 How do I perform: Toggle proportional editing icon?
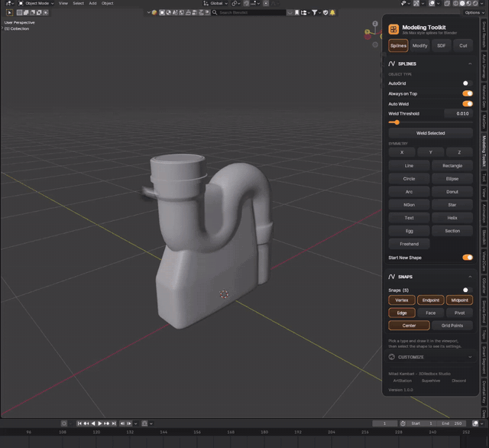click(266, 3)
